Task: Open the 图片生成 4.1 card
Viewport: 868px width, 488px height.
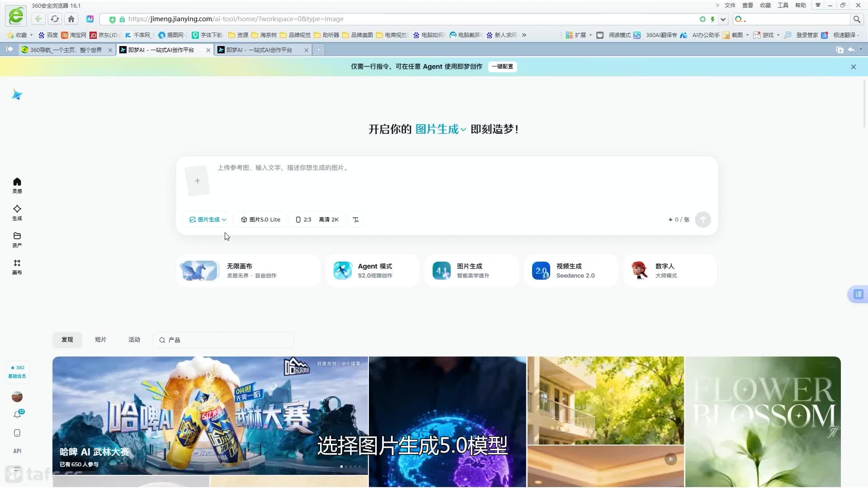Action: (x=472, y=271)
